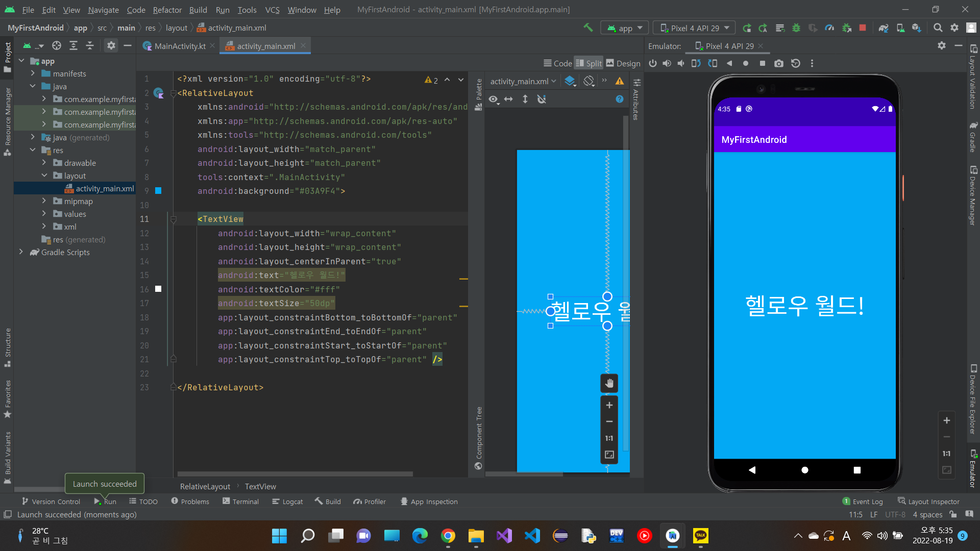Click the zoom in plus button in layout preview
This screenshot has height=551, width=980.
(609, 405)
